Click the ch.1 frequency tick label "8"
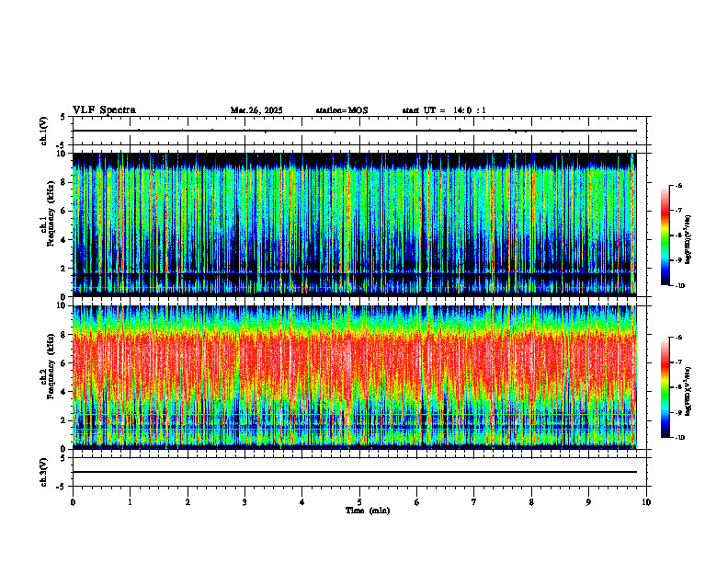Image resolution: width=728 pixels, height=563 pixels. 64,182
